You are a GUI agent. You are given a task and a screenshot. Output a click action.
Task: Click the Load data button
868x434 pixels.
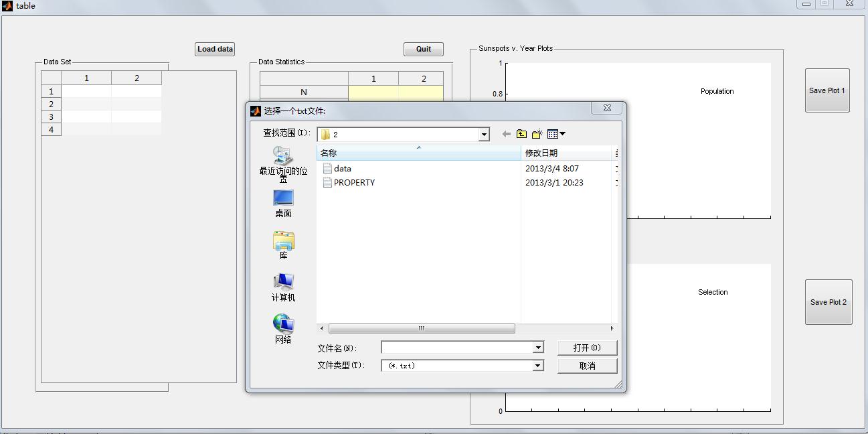coord(215,49)
